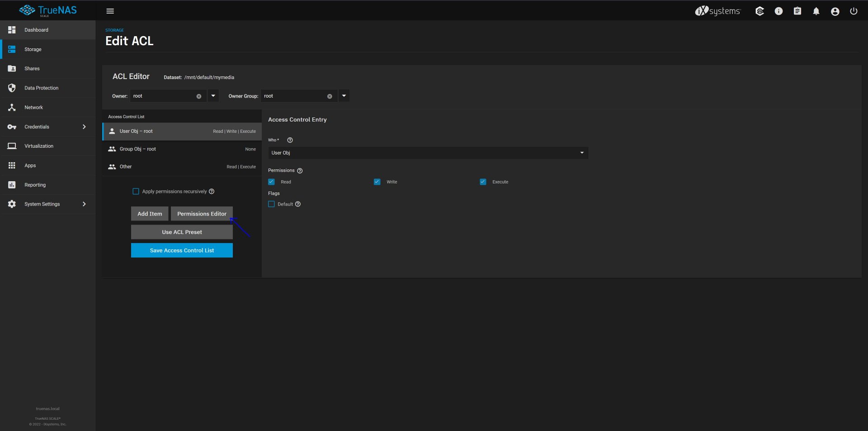Viewport: 868px width, 431px height.
Task: Click the hamburger menu icon
Action: [x=110, y=11]
